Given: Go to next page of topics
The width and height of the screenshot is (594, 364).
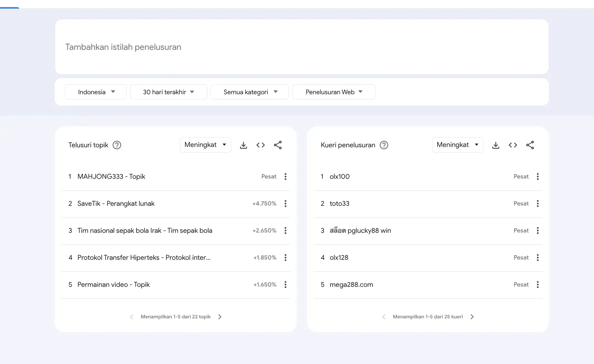Looking at the screenshot, I should click(x=220, y=317).
